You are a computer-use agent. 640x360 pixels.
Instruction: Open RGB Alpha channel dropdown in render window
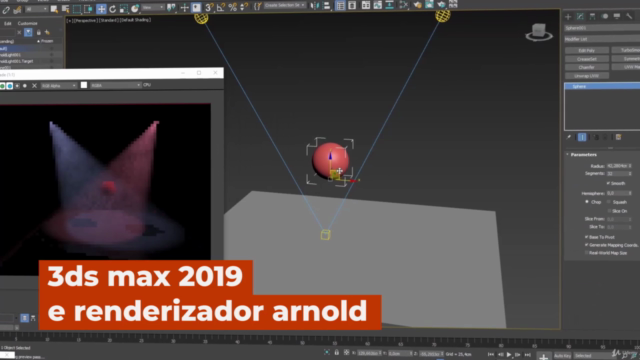pos(58,86)
